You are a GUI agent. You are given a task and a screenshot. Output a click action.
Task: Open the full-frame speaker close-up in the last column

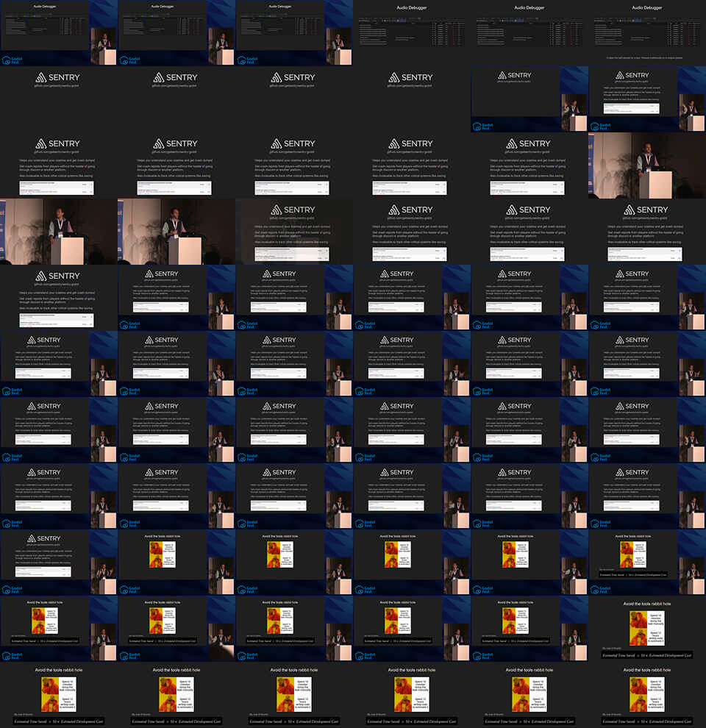point(647,165)
